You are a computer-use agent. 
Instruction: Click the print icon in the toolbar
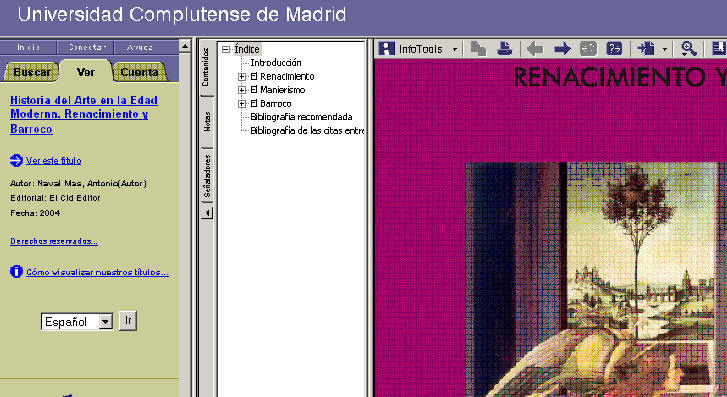504,48
